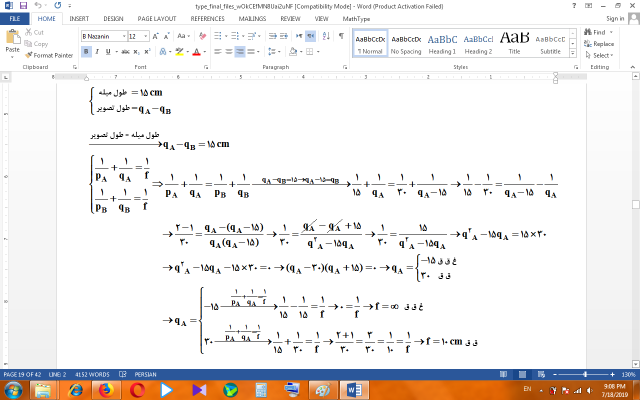Toggle Align Right paragraph alignment
640x400 pixels.
coord(240,52)
